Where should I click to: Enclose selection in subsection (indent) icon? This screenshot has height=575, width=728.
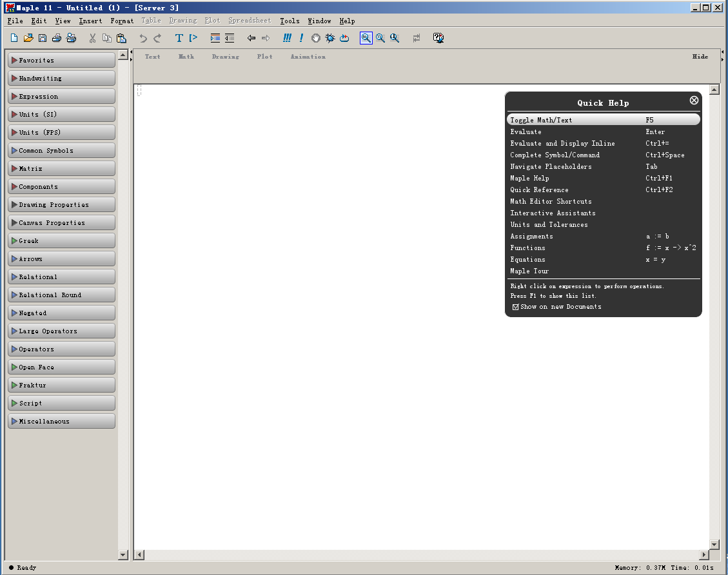[215, 38]
